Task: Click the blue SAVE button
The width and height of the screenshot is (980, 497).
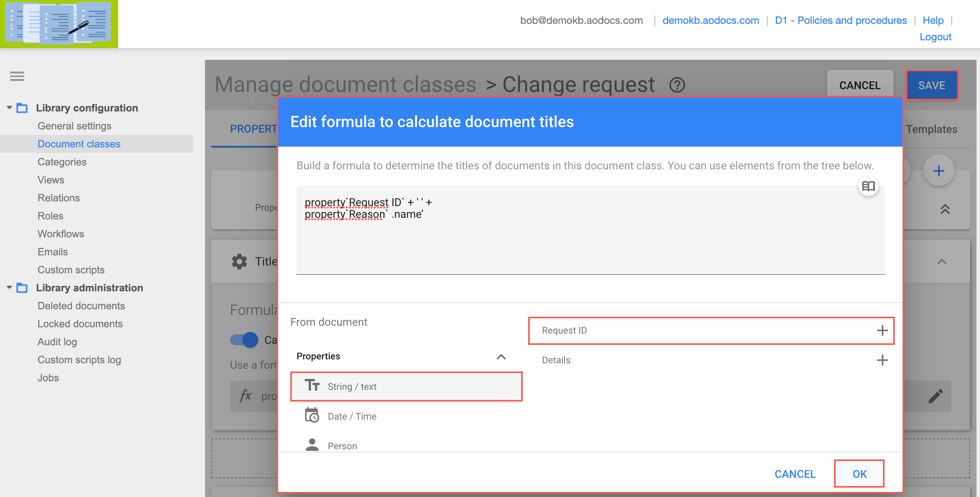Action: coord(932,85)
